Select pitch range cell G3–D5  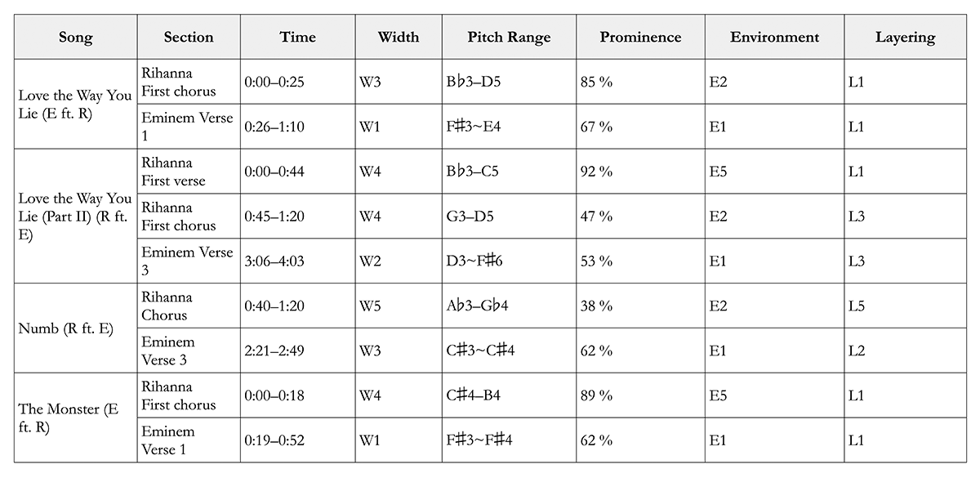point(509,217)
